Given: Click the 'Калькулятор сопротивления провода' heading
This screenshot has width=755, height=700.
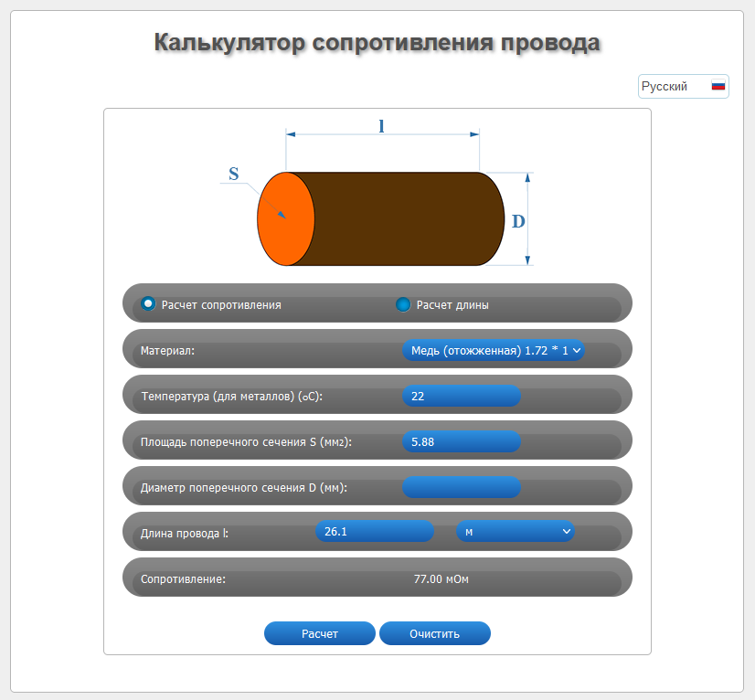Looking at the screenshot, I should (x=377, y=42).
